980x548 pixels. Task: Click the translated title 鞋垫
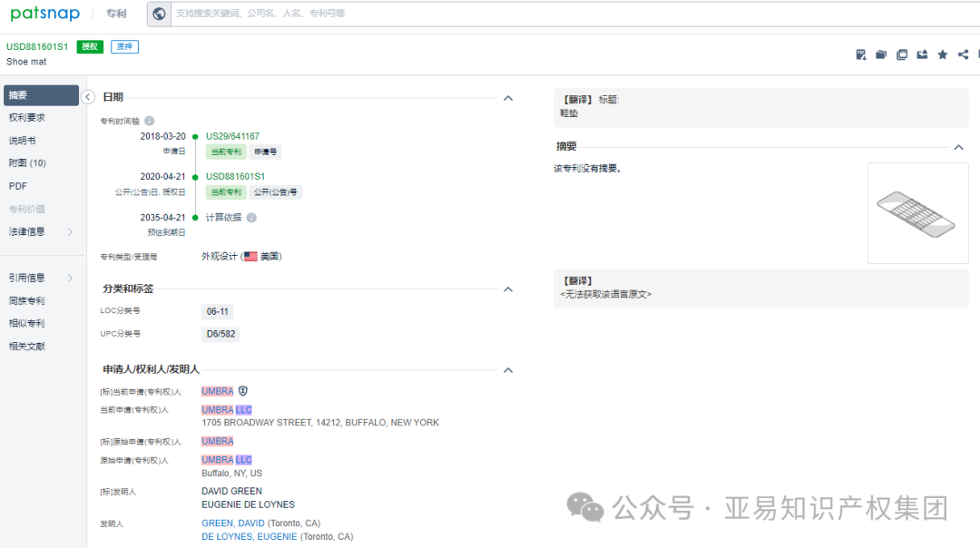[569, 113]
